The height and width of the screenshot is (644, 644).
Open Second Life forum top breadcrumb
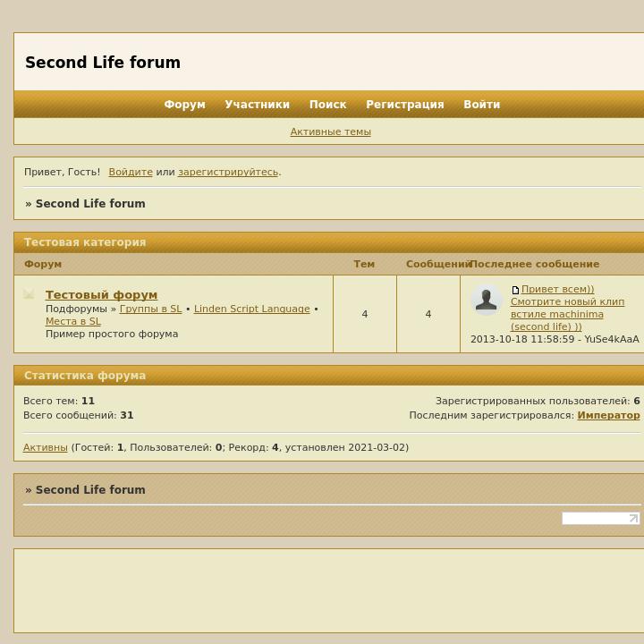[x=90, y=203]
